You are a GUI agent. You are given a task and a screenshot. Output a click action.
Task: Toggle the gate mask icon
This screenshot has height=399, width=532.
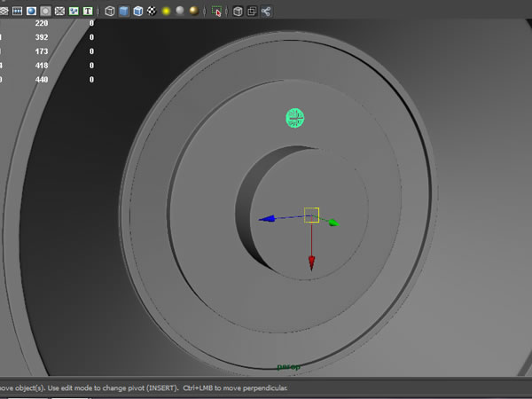45,12
